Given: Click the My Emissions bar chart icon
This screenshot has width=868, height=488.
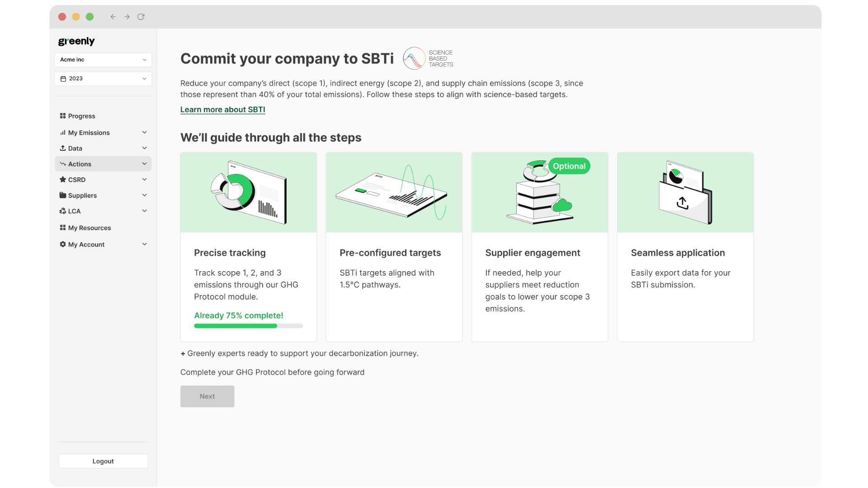Looking at the screenshot, I should click(63, 132).
